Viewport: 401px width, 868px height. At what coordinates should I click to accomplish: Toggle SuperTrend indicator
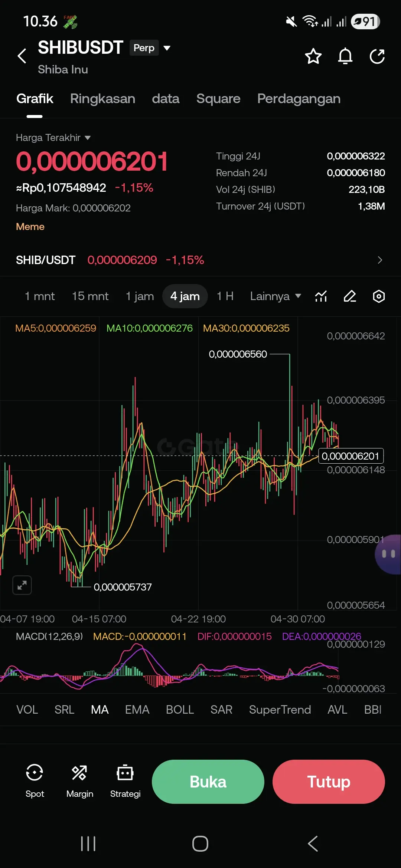[x=280, y=710]
